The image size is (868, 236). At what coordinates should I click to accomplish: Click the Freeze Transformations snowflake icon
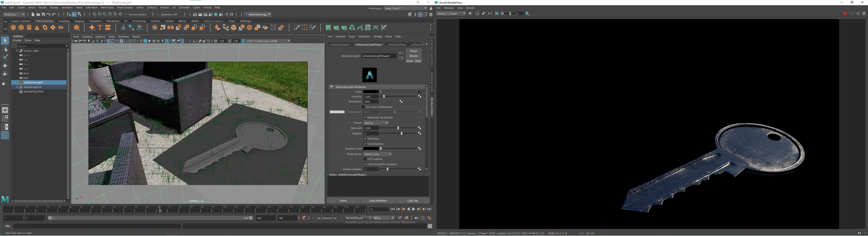point(139,28)
